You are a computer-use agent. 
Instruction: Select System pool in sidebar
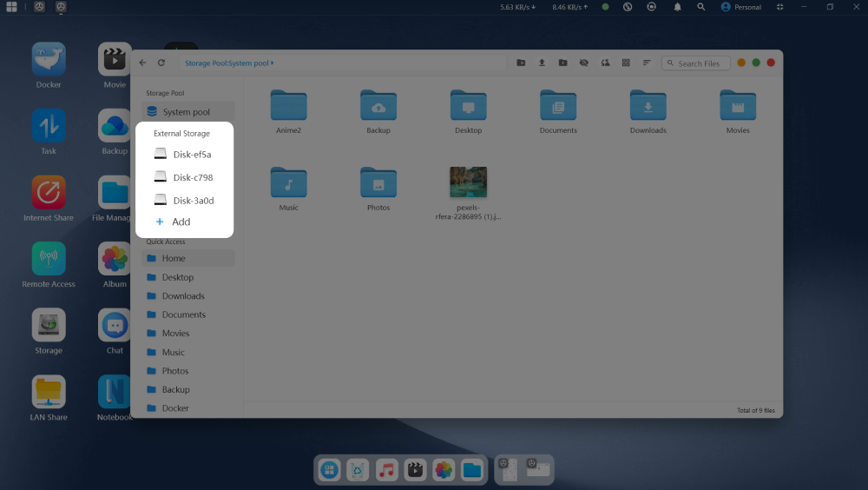[186, 112]
